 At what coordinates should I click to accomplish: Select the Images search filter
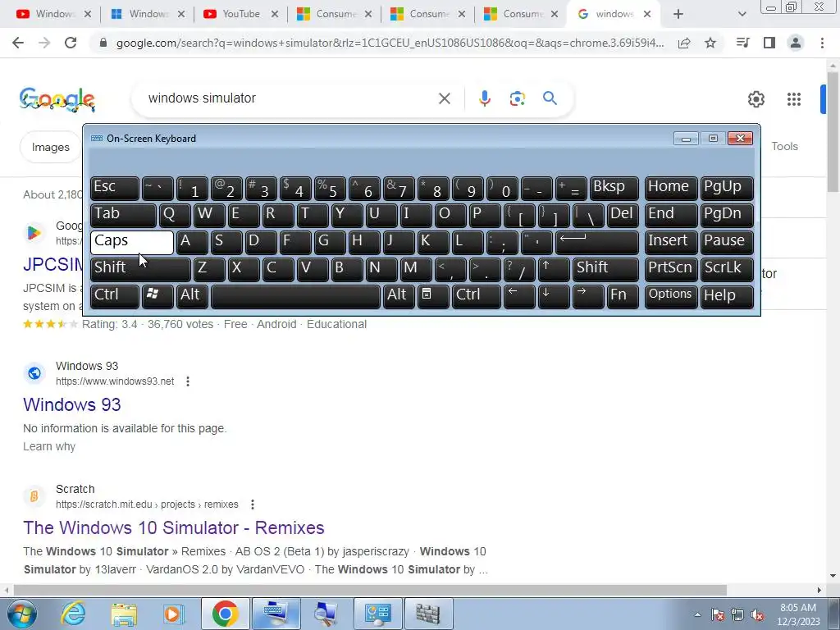click(50, 147)
